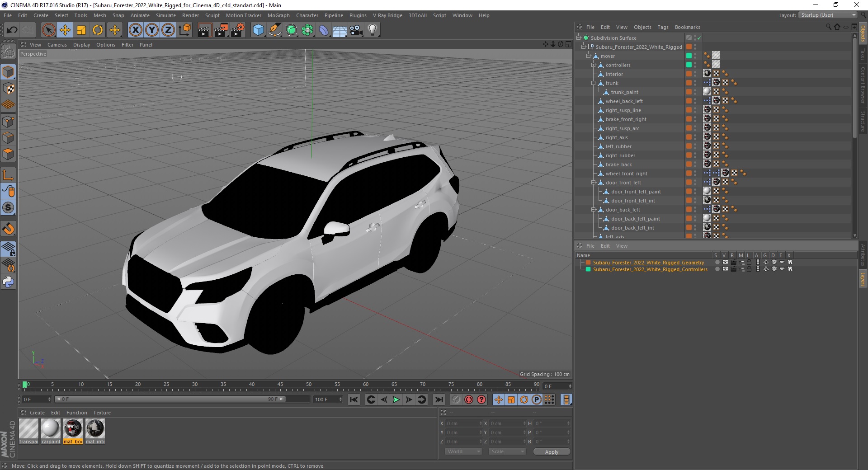Open the World coordinate dropdown
This screenshot has width=868, height=470.
[463, 451]
